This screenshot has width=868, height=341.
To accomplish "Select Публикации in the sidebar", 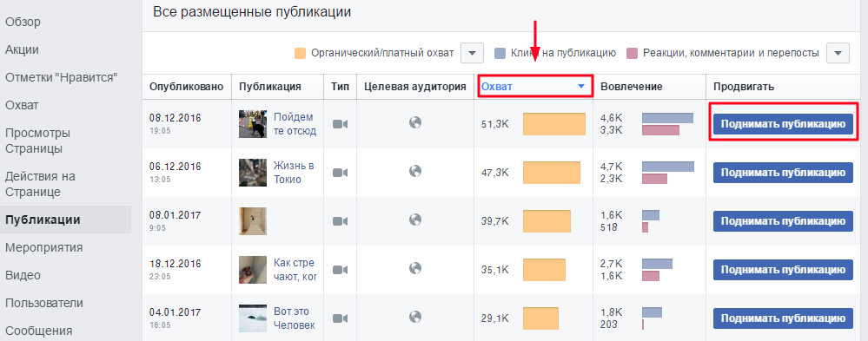I will (65, 220).
